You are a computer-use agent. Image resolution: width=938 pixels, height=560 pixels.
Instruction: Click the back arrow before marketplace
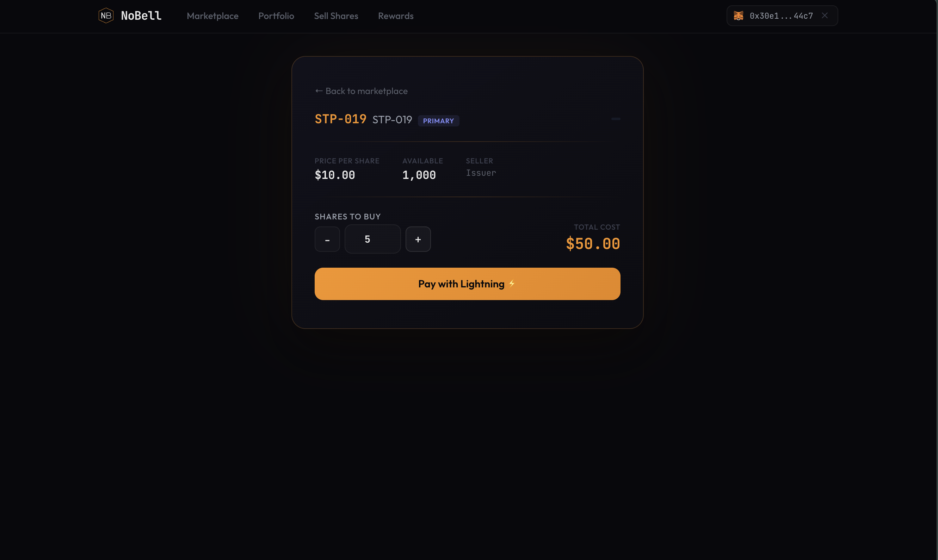click(x=319, y=91)
